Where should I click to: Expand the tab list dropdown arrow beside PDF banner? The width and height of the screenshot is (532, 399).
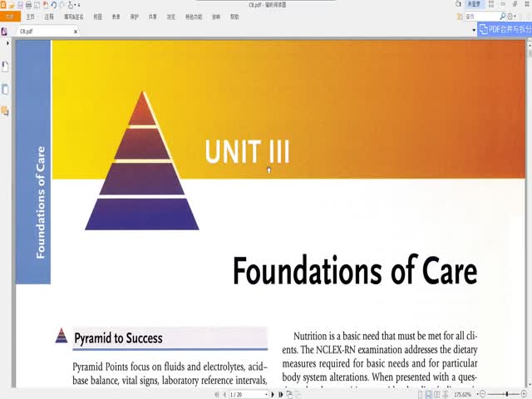(475, 30)
